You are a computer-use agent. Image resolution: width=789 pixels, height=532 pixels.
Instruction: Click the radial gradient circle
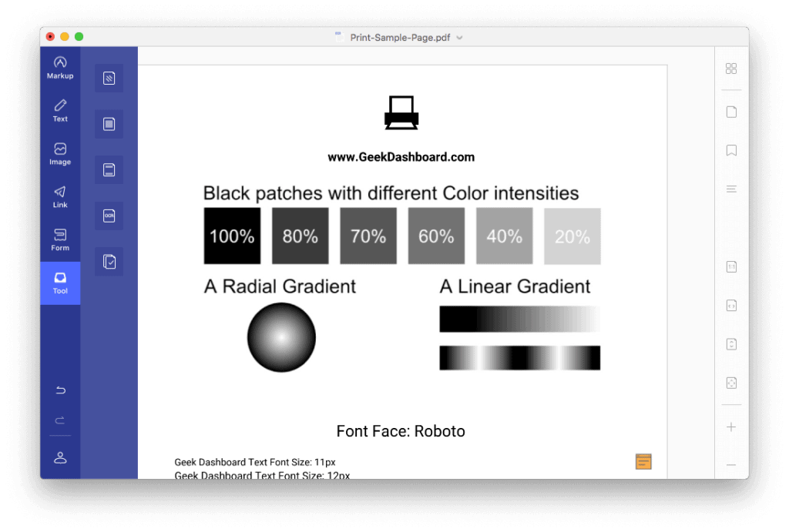coord(281,337)
